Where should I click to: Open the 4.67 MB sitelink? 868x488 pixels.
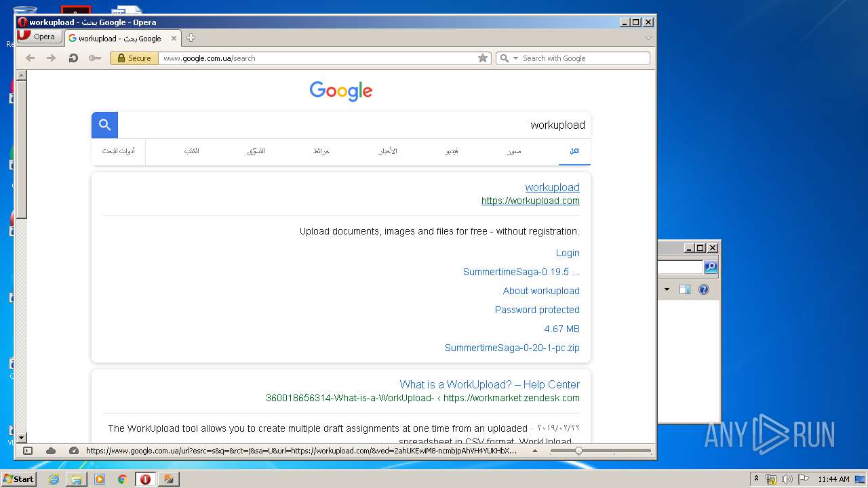point(561,329)
